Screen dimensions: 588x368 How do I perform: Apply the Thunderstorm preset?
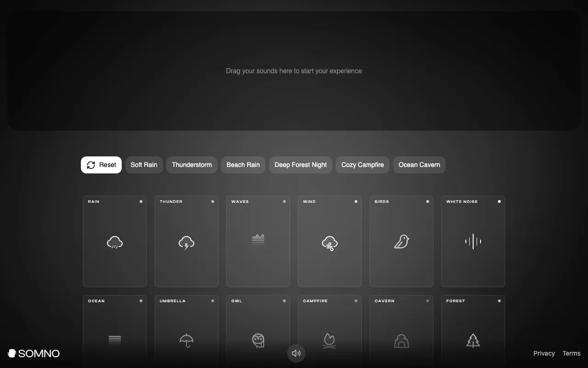point(192,165)
